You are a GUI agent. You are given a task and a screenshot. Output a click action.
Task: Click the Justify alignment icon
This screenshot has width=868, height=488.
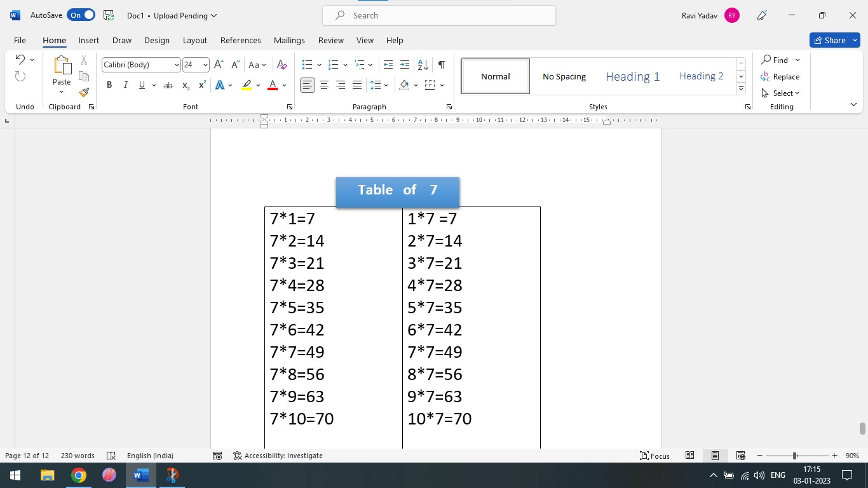tap(357, 85)
